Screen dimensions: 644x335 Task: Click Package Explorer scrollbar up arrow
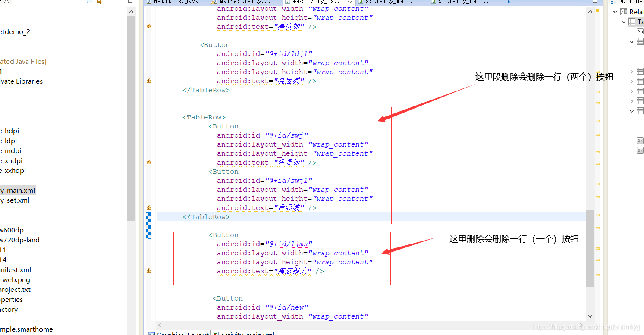coord(131,11)
